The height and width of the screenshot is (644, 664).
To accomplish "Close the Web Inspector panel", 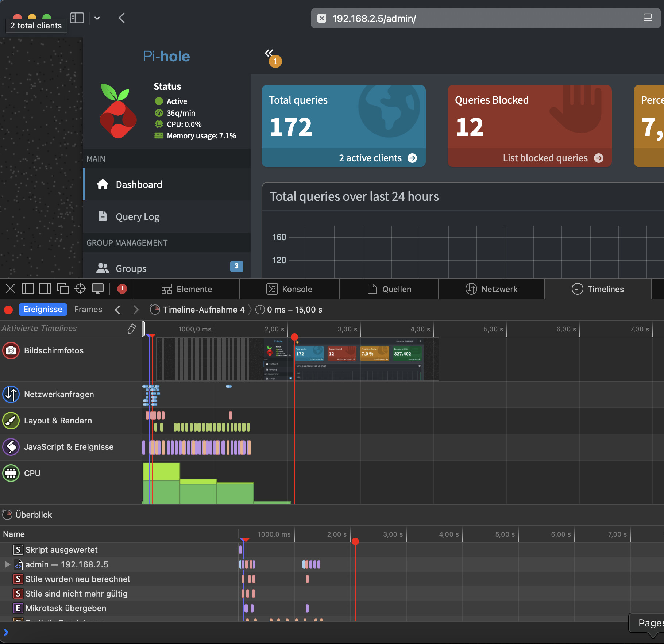I will click(10, 289).
